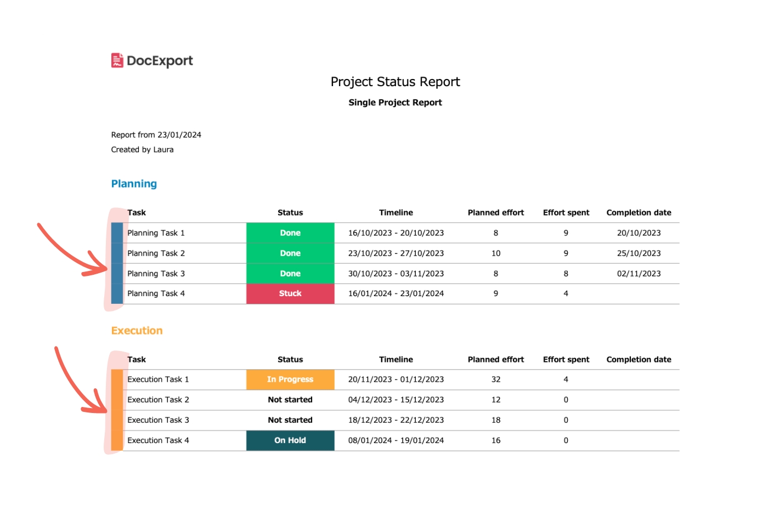
Task: Click Not started status for Execution Task 2
Action: tap(290, 400)
